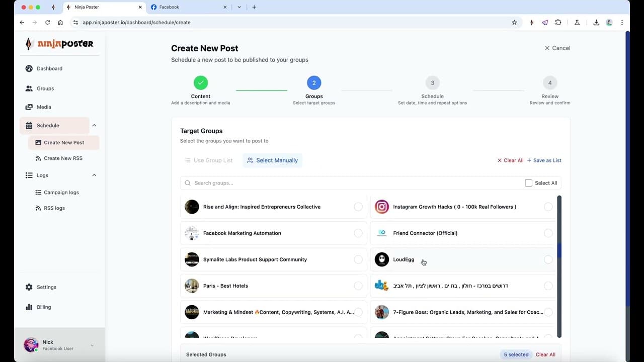The image size is (644, 362).
Task: Click the browser back arrow
Action: (22, 22)
